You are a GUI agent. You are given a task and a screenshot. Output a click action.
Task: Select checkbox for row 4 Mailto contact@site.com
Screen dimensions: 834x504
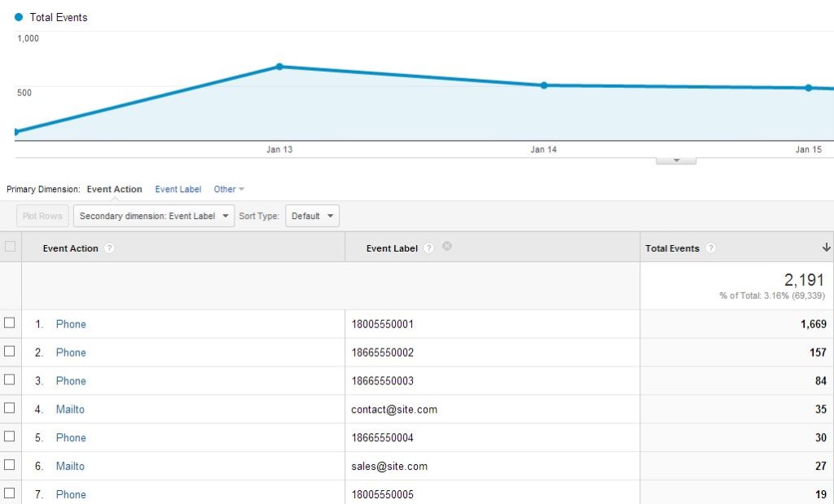[10, 409]
